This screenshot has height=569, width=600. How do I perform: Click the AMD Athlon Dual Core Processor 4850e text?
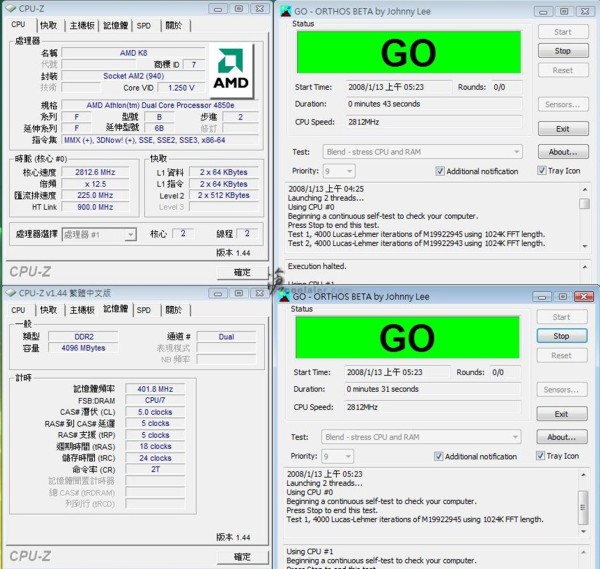pos(160,105)
